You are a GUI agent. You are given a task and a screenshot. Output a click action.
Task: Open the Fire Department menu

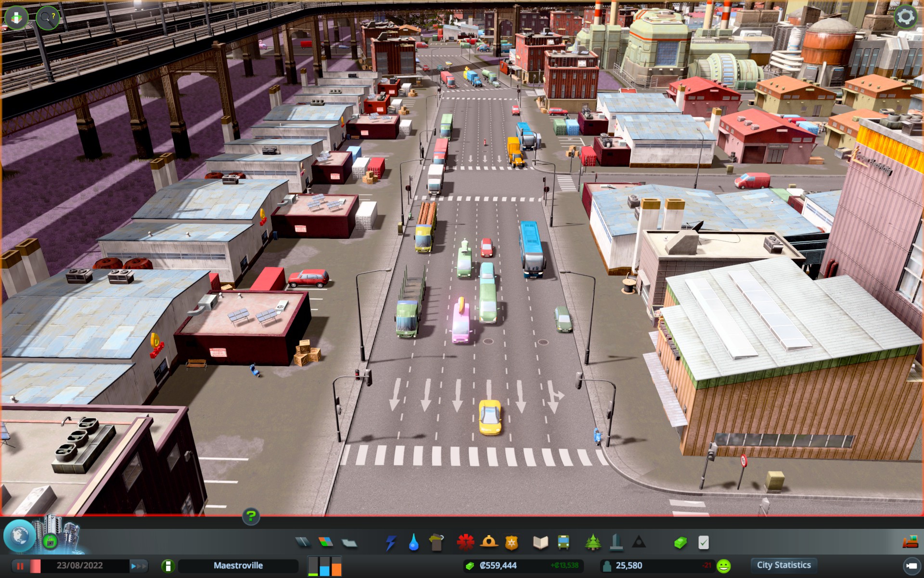pyautogui.click(x=488, y=542)
